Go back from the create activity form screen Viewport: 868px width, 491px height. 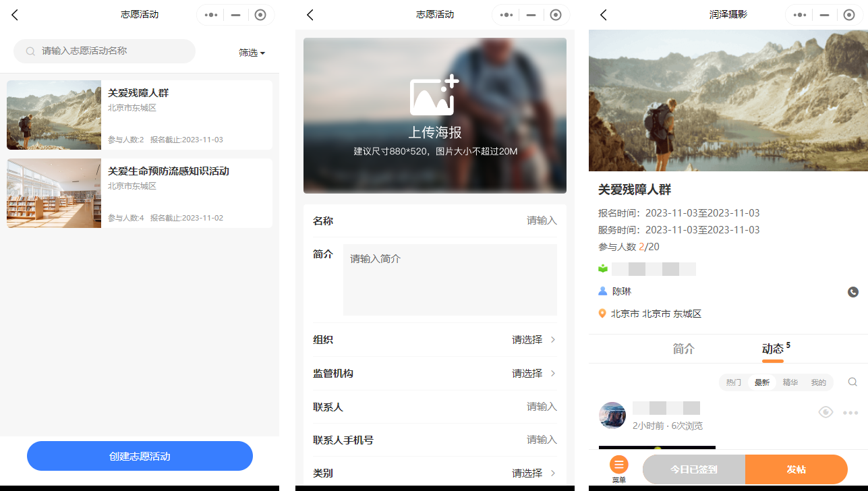coord(310,15)
